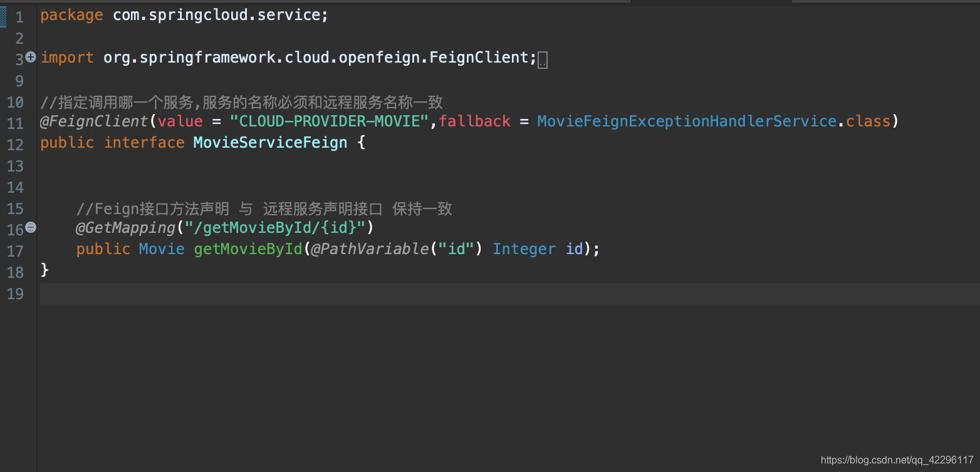Click the @GetMapping annotation
This screenshot has width=980, height=472.
[125, 227]
